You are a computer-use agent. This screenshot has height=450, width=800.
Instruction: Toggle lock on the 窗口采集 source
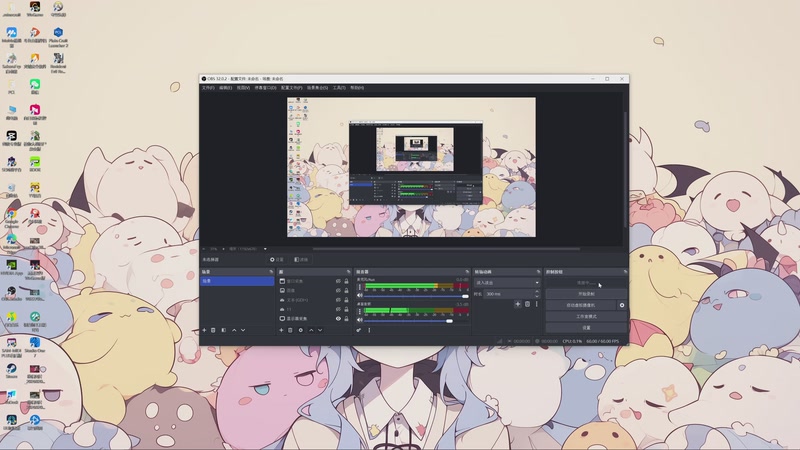346,281
